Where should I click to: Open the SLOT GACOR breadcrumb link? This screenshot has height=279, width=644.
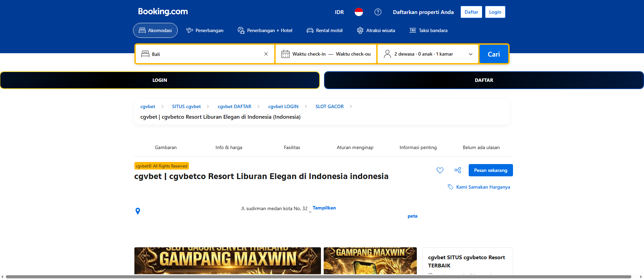(330, 106)
